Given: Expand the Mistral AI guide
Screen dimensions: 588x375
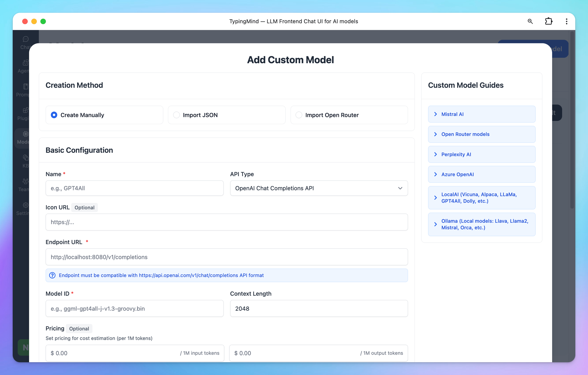Looking at the screenshot, I should pos(481,114).
